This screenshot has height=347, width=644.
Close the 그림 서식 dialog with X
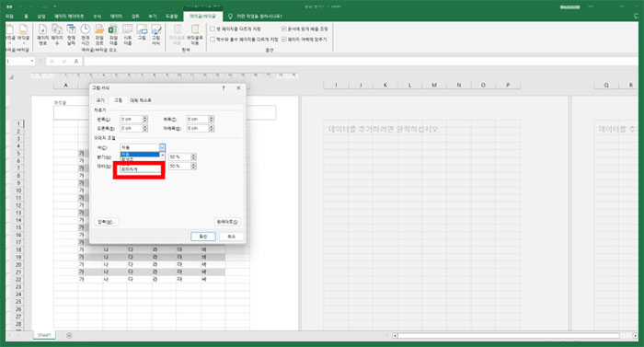238,88
